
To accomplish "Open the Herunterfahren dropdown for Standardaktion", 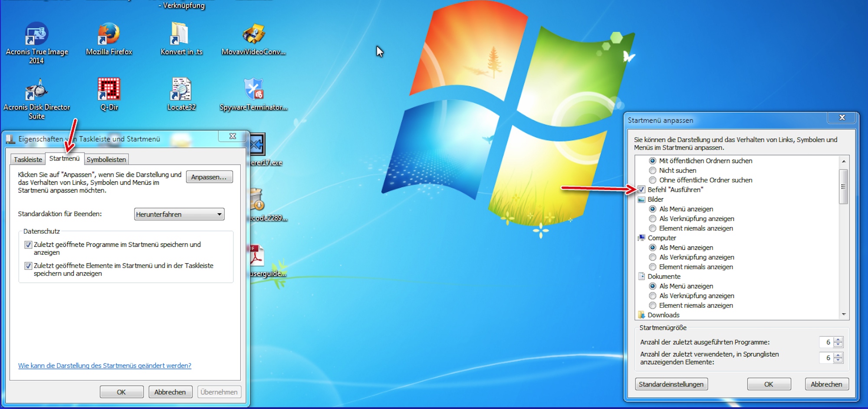I will click(x=179, y=214).
